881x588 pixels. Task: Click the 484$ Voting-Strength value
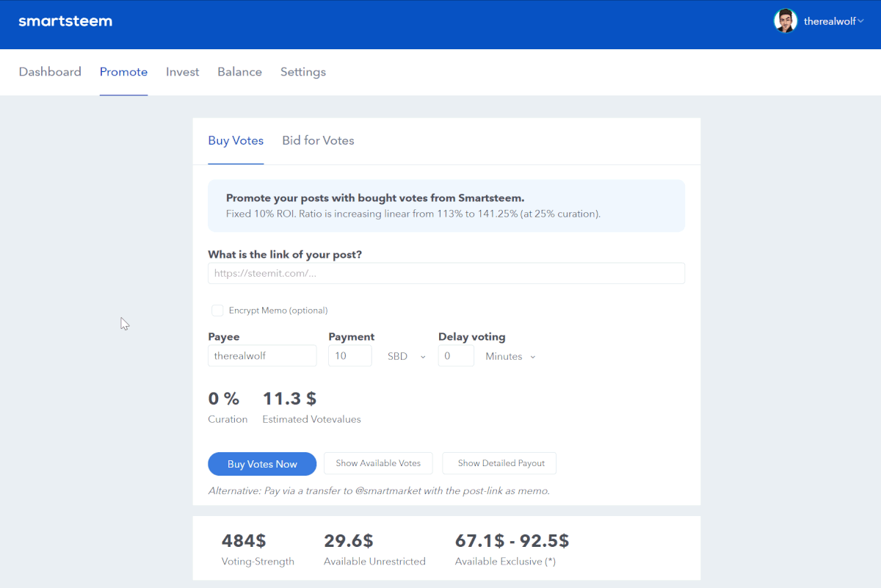click(244, 541)
